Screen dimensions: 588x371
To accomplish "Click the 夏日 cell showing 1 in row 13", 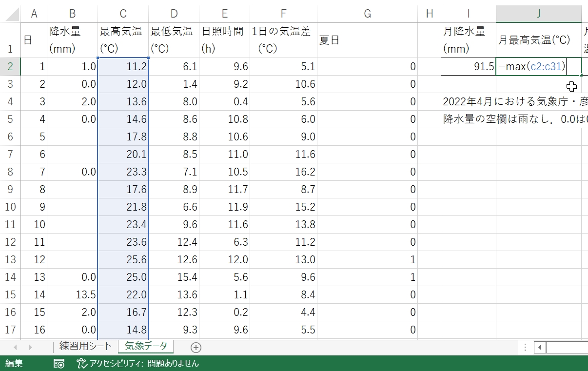I will (x=367, y=260).
